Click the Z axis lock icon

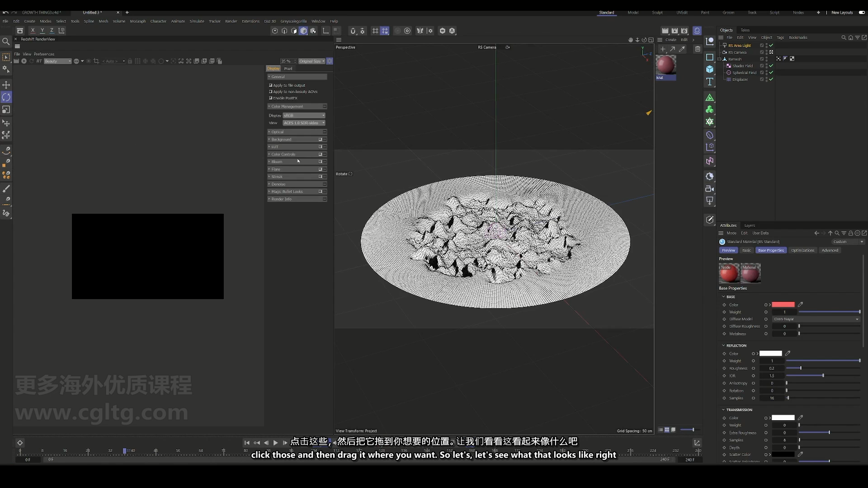click(52, 30)
